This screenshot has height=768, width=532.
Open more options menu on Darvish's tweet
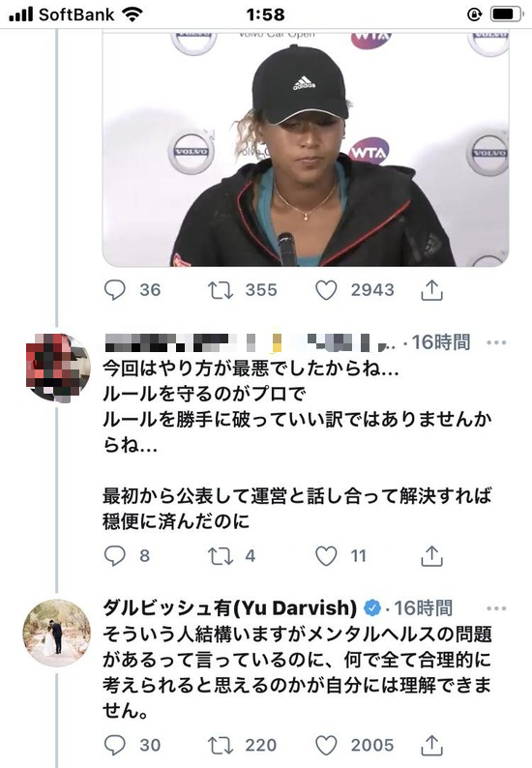click(x=496, y=608)
